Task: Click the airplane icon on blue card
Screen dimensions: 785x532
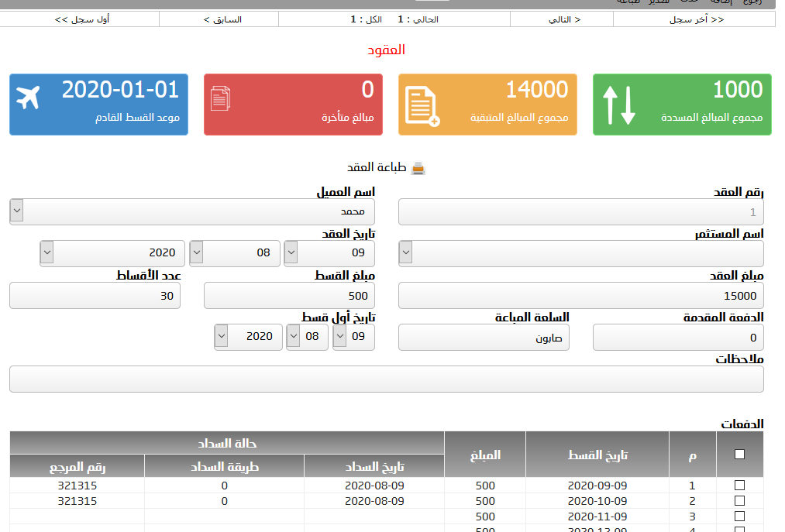Action: (x=28, y=98)
